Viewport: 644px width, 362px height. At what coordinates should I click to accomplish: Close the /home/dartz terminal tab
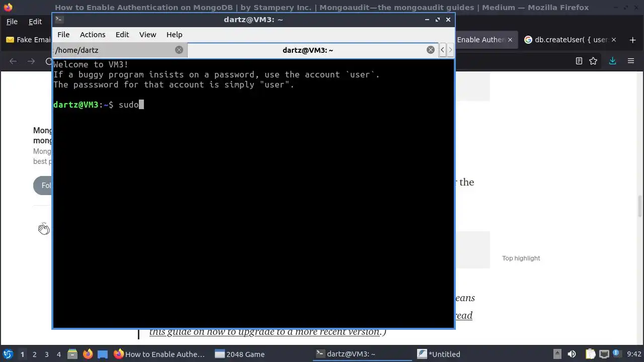(179, 50)
